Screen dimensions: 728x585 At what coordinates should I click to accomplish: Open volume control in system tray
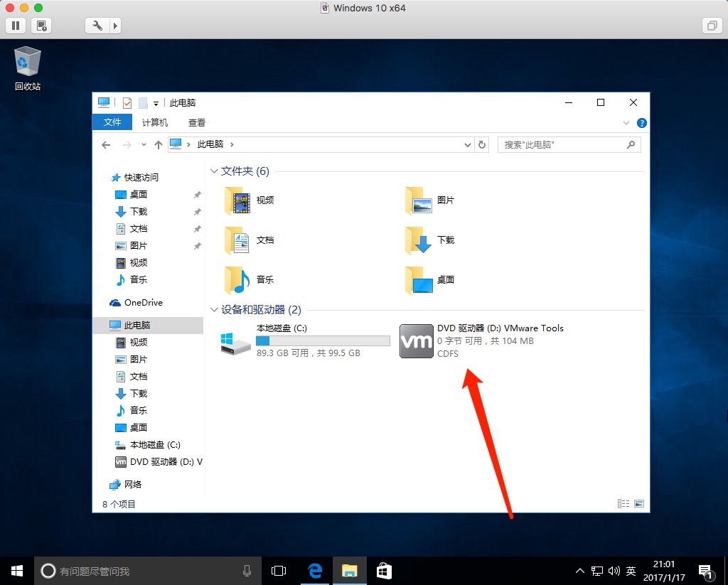614,571
